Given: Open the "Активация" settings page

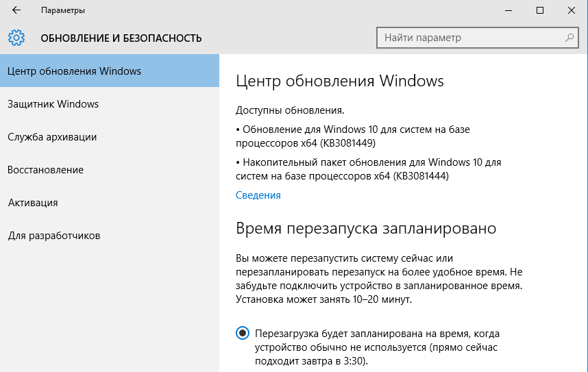Looking at the screenshot, I should tap(33, 203).
